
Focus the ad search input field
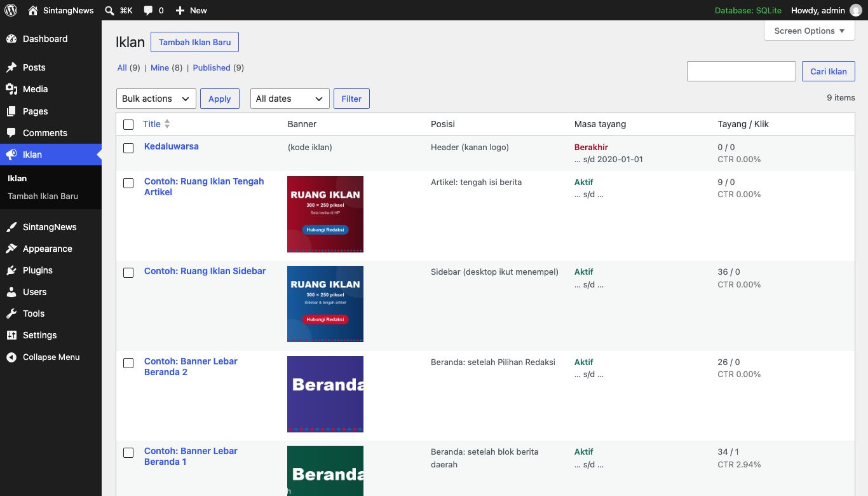click(742, 71)
